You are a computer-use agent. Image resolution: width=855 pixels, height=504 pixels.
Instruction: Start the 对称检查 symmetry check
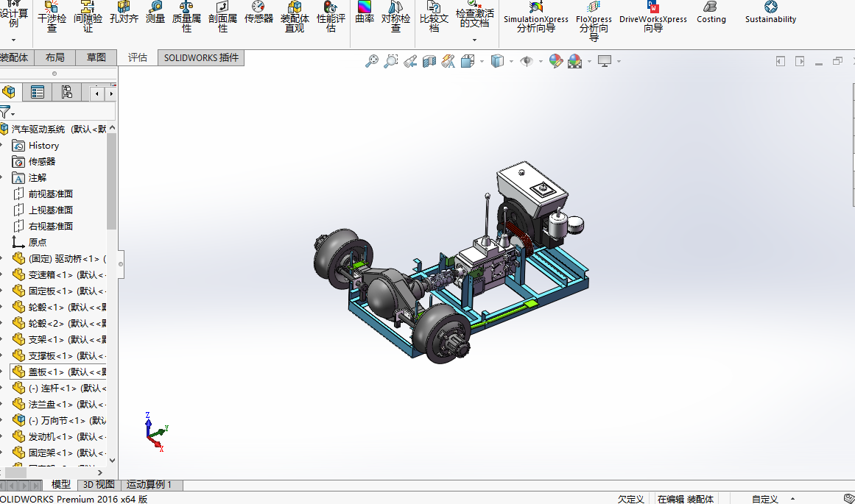point(395,16)
